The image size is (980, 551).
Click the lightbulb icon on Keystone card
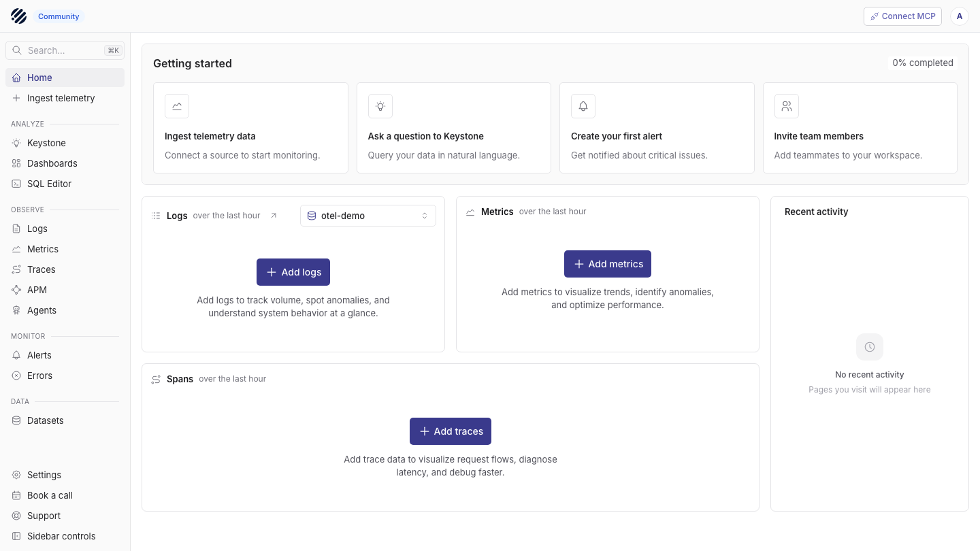[380, 106]
